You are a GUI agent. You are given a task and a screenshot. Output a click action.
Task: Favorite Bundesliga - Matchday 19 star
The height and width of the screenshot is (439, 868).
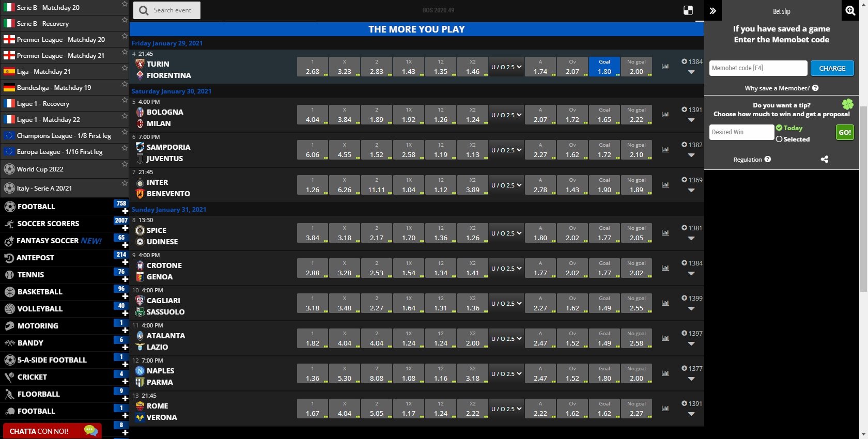(125, 84)
